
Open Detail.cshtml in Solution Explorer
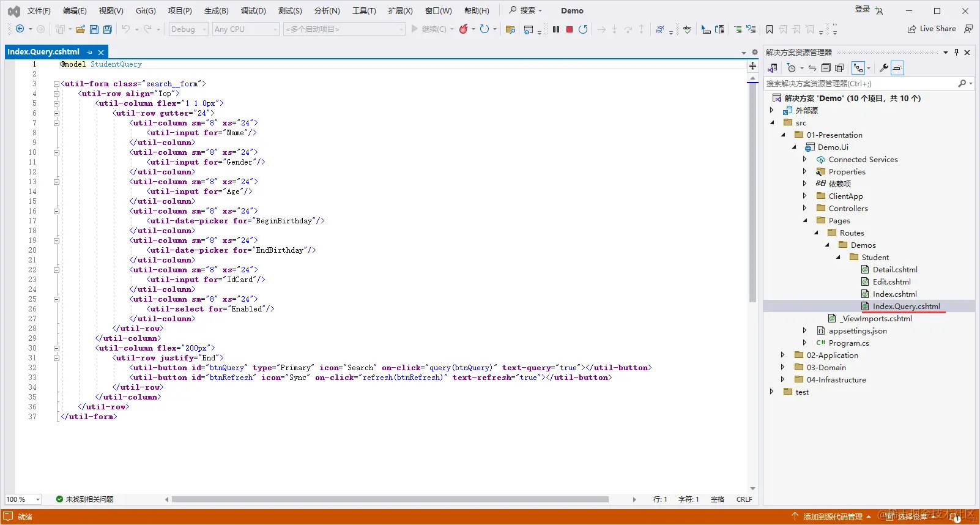pyautogui.click(x=895, y=269)
